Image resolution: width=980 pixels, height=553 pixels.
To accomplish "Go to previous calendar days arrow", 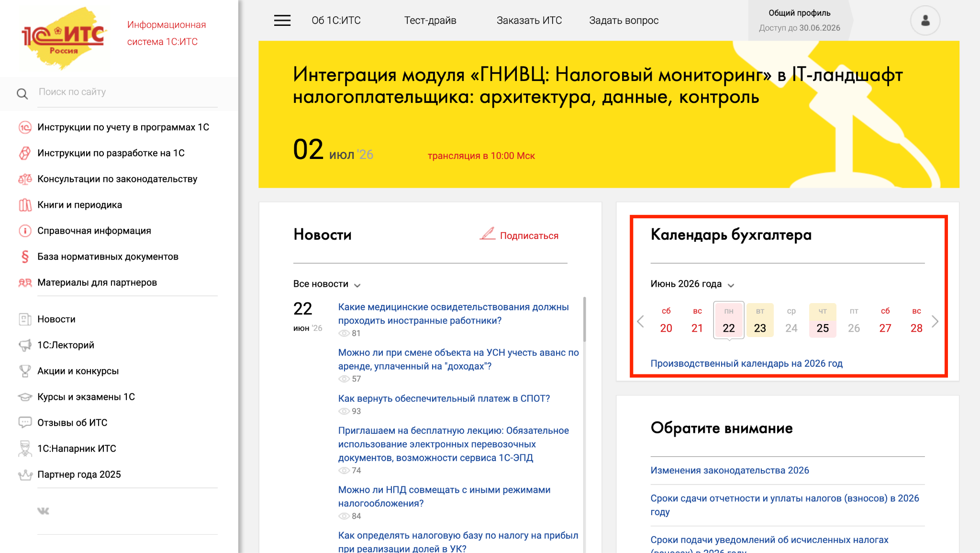I will point(641,321).
